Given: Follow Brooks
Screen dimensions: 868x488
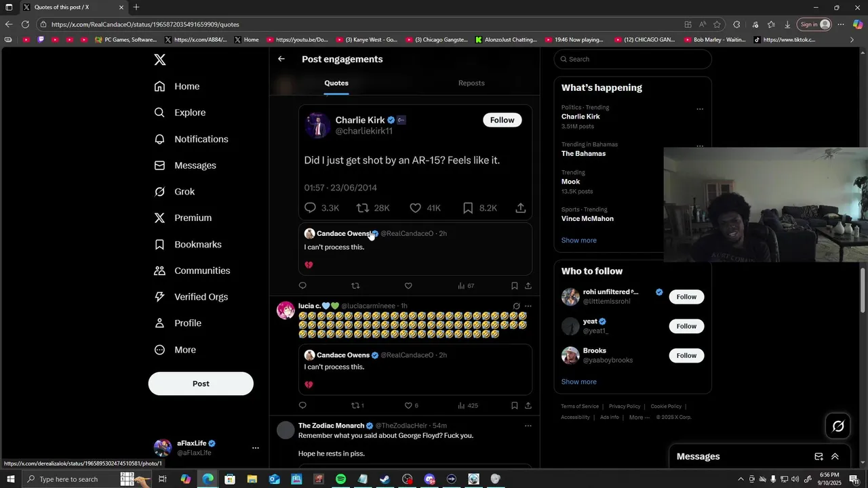Looking at the screenshot, I should pyautogui.click(x=686, y=355).
